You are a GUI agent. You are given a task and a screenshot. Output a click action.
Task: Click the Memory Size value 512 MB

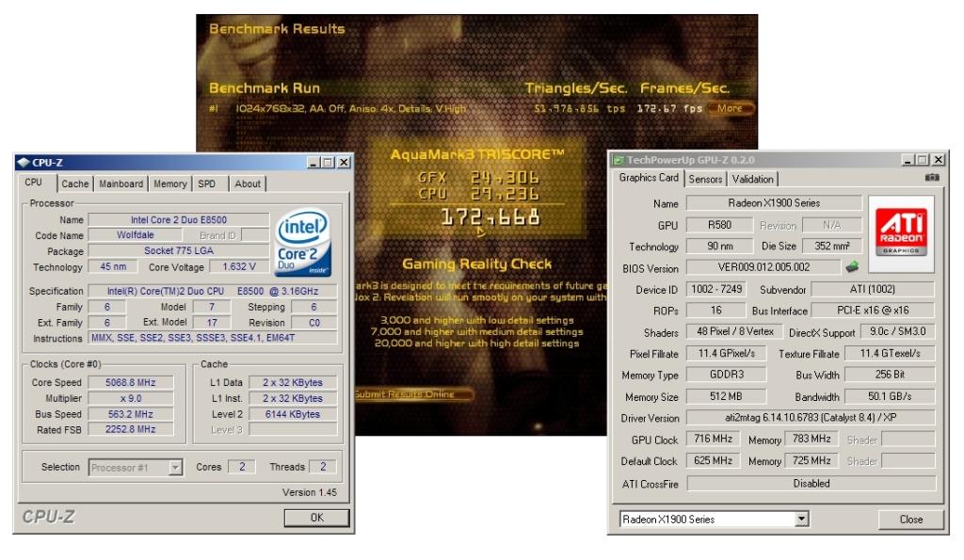[x=726, y=396]
